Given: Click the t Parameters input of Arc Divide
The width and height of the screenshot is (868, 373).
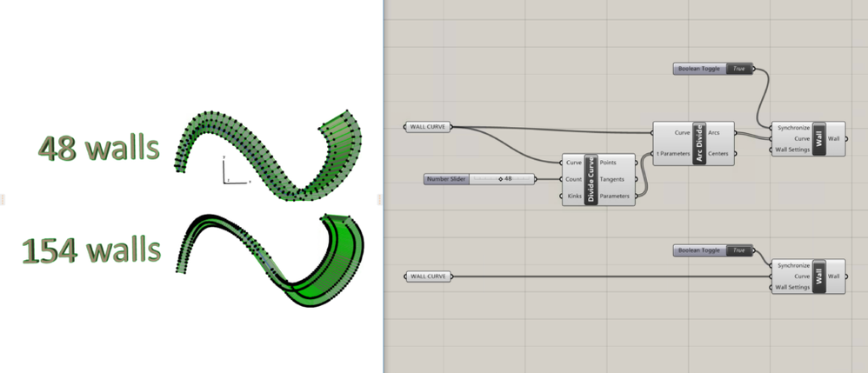Looking at the screenshot, I should 674,154.
